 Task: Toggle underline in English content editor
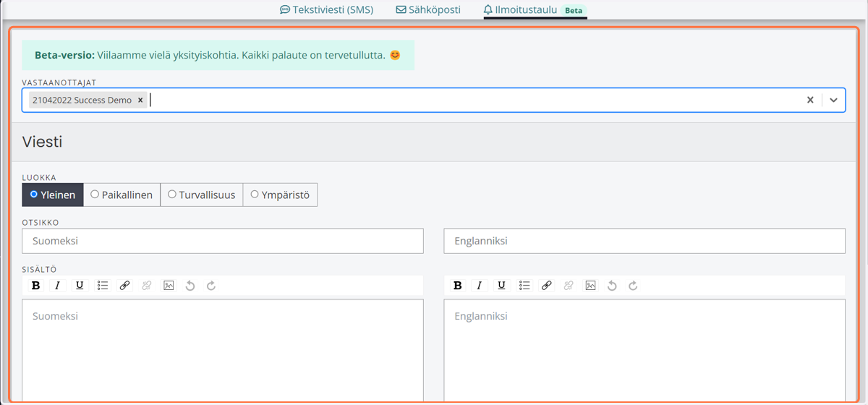501,286
